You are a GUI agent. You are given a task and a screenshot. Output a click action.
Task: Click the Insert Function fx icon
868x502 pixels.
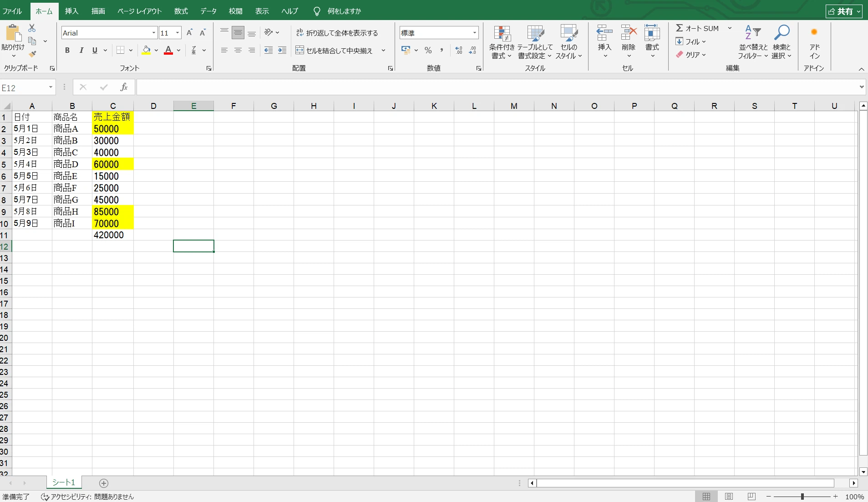pyautogui.click(x=124, y=87)
